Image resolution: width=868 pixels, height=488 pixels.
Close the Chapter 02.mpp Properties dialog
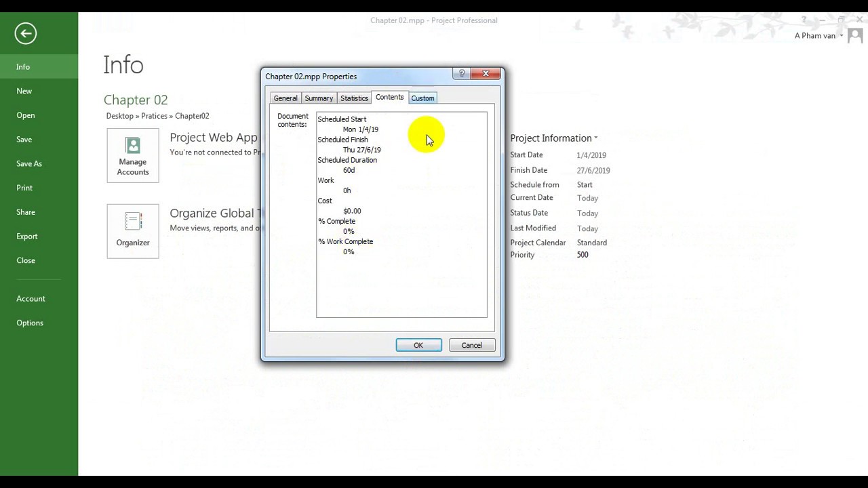[486, 74]
